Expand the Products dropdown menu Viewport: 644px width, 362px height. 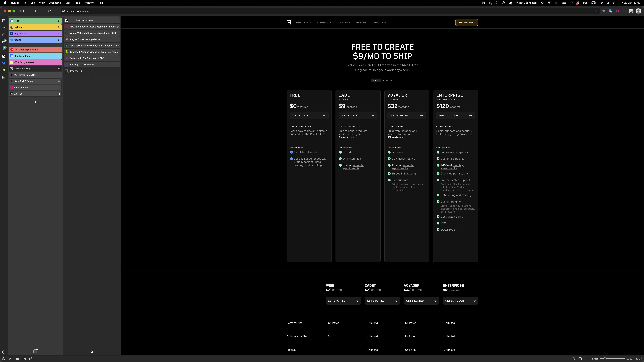[x=304, y=23]
